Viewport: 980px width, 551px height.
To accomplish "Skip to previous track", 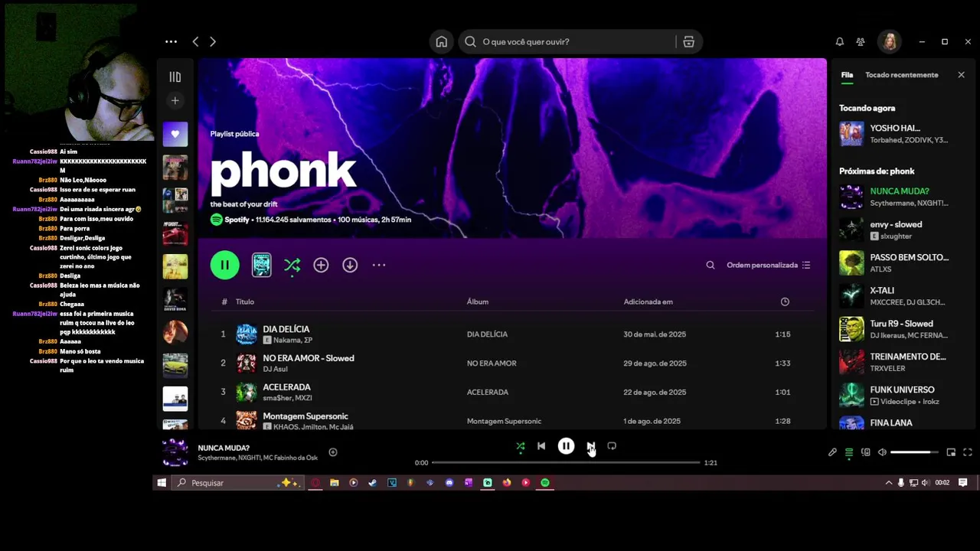I will [x=541, y=446].
